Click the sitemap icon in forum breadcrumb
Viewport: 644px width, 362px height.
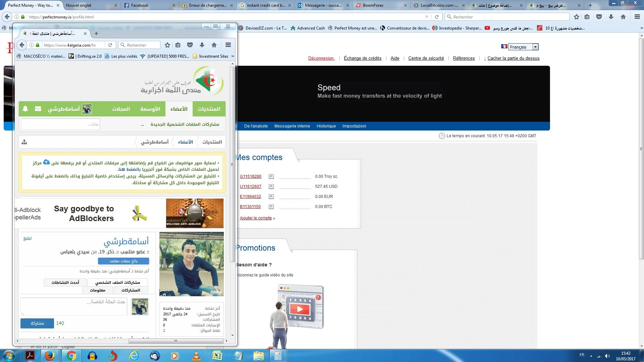[24, 142]
